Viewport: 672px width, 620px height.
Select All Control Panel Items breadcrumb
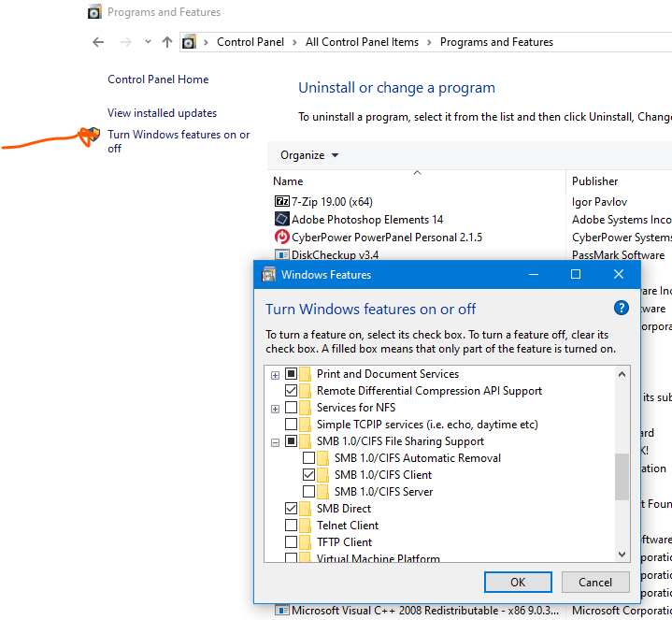coord(362,42)
